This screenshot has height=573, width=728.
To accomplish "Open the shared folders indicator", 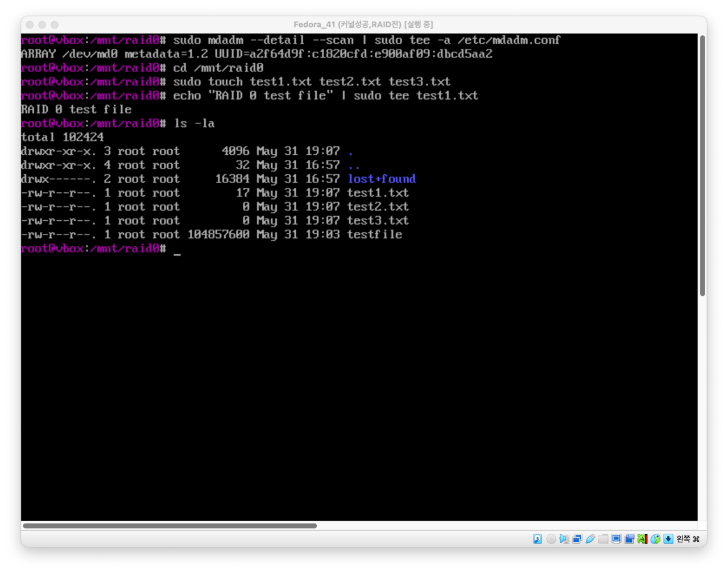I will click(x=603, y=538).
